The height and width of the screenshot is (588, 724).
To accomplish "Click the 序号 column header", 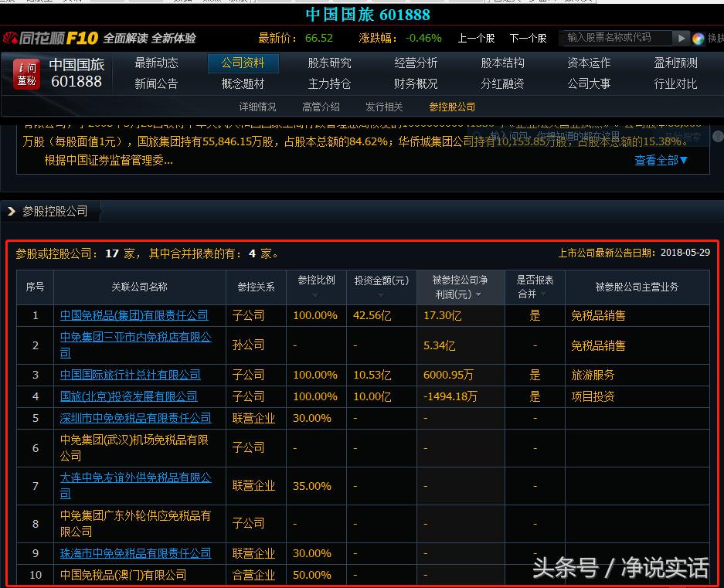I will coord(35,287).
